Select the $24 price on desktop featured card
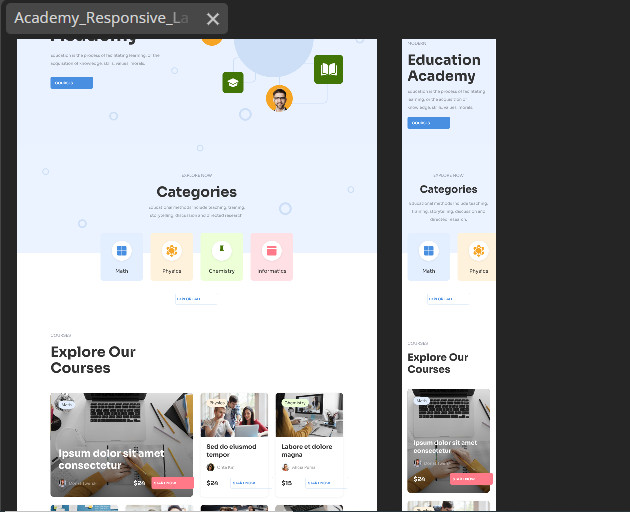 pyautogui.click(x=139, y=483)
